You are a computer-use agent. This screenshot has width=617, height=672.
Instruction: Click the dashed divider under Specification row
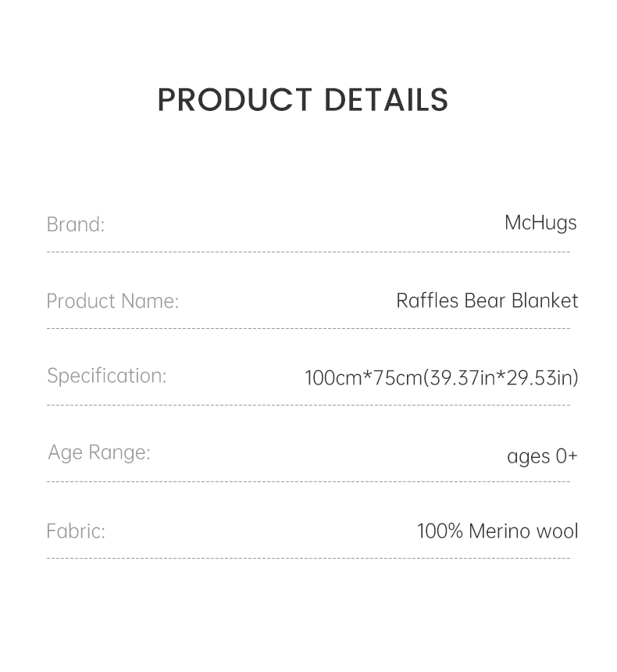308,406
